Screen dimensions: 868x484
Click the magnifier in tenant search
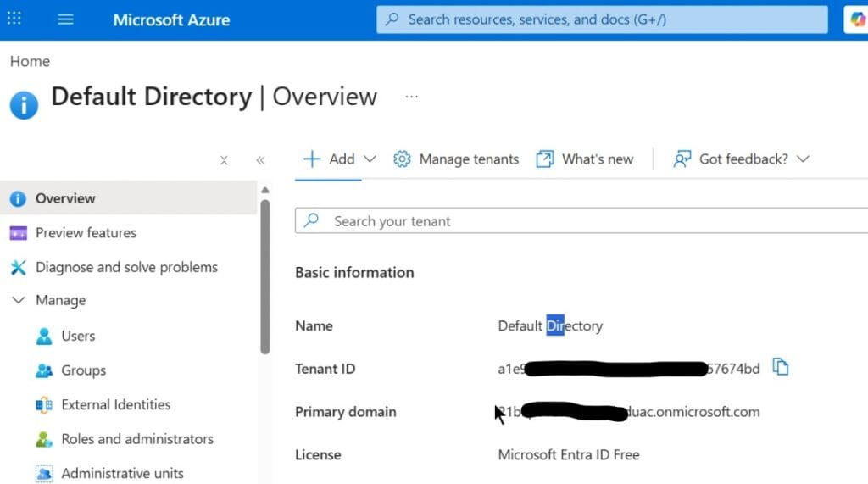tap(312, 220)
